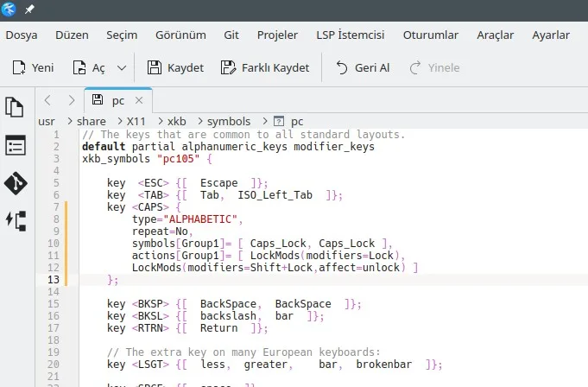Select the pc document tab
Image resolution: width=588 pixels, height=387 pixels.
pyautogui.click(x=118, y=100)
